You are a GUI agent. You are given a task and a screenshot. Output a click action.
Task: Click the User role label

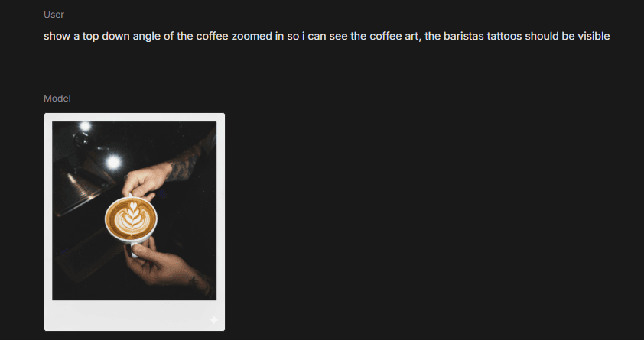pos(54,15)
